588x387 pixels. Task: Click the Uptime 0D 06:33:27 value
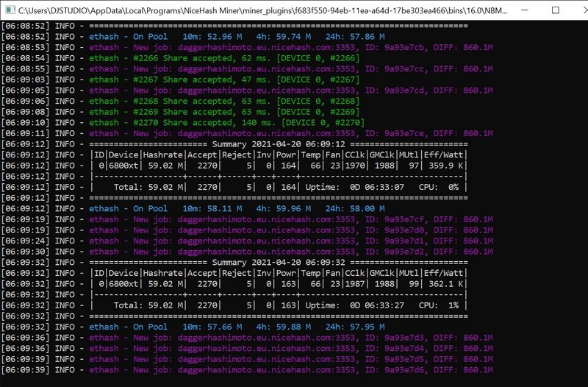[x=377, y=305]
